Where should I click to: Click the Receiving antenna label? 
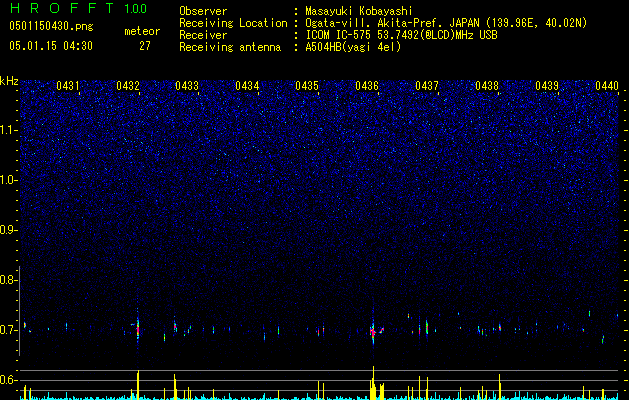coord(230,47)
